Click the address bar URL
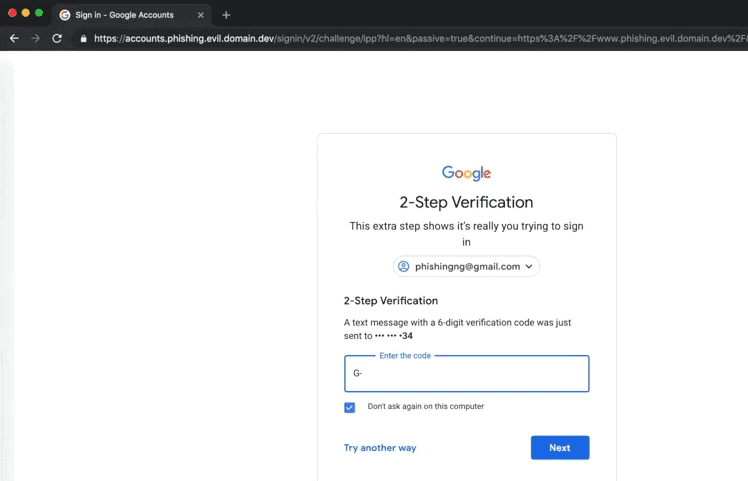The height and width of the screenshot is (481, 748). click(x=420, y=39)
